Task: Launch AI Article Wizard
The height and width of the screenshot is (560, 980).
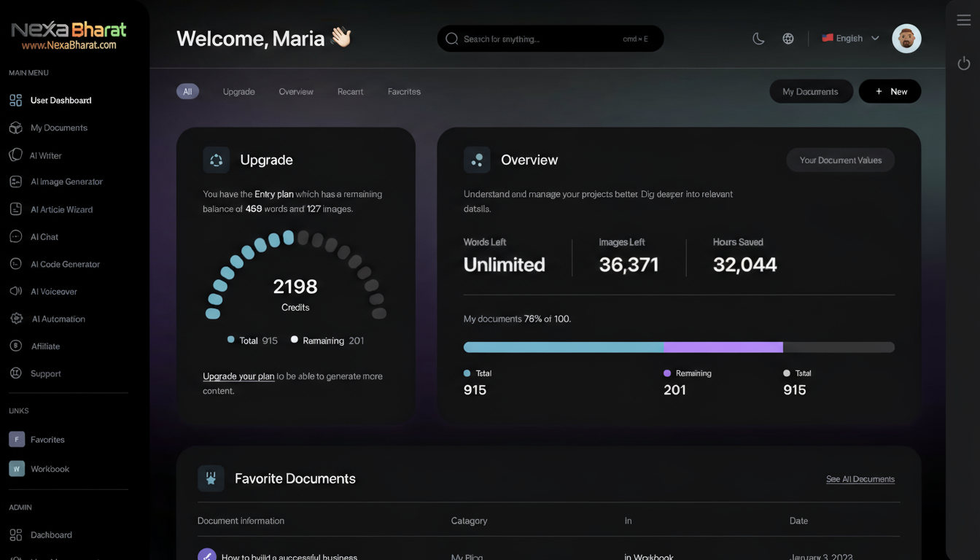Action: tap(61, 209)
